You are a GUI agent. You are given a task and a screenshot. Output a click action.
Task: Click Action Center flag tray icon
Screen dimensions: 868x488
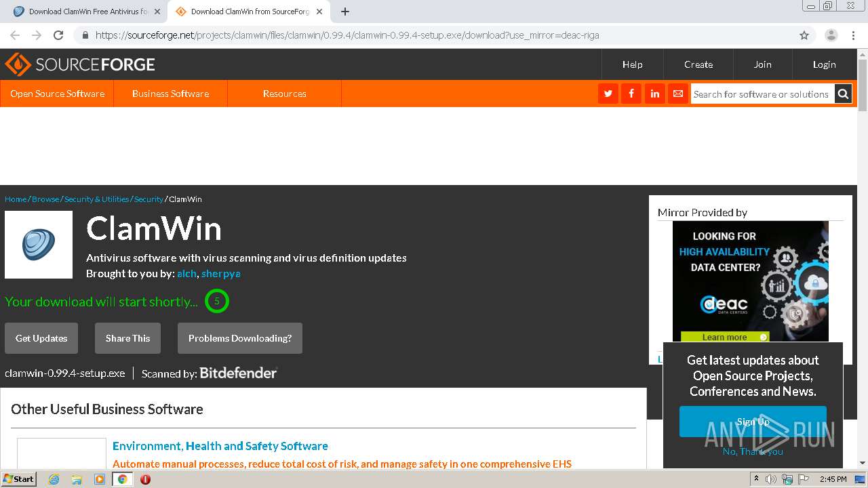(805, 479)
